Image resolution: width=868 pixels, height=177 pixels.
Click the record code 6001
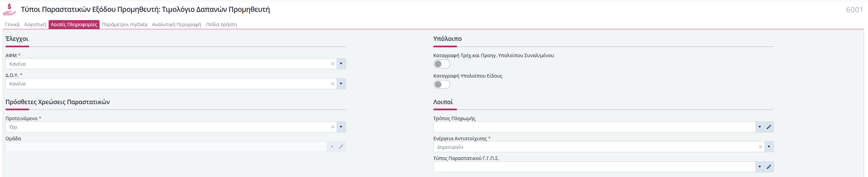[854, 10]
